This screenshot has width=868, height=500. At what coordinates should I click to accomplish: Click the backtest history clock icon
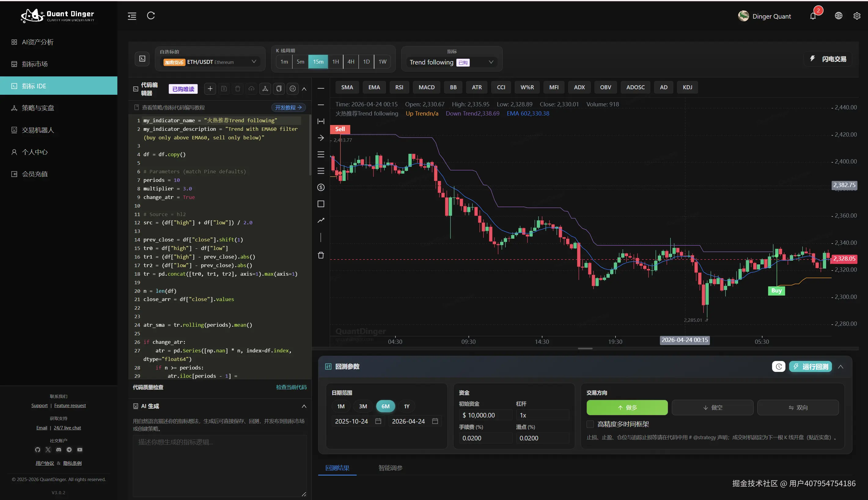[x=778, y=366]
